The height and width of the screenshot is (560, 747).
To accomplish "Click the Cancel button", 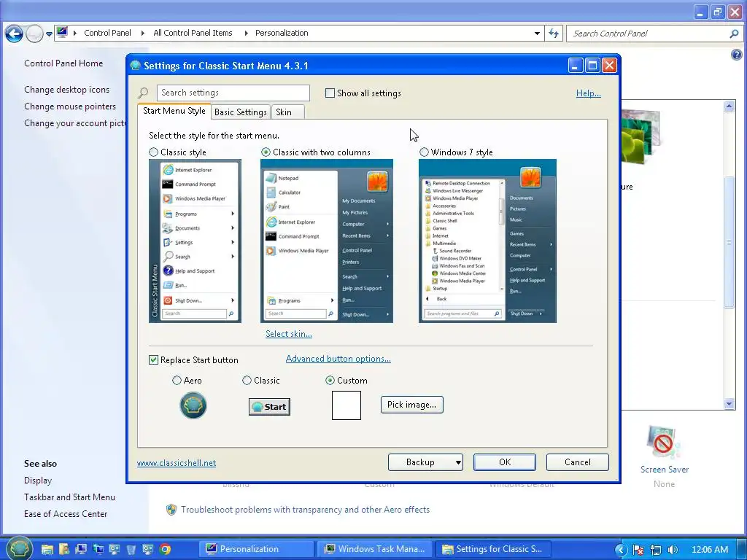I will pyautogui.click(x=578, y=462).
